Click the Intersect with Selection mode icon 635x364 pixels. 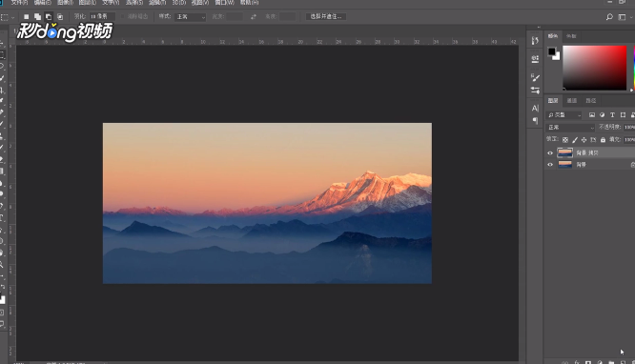pyautogui.click(x=60, y=16)
